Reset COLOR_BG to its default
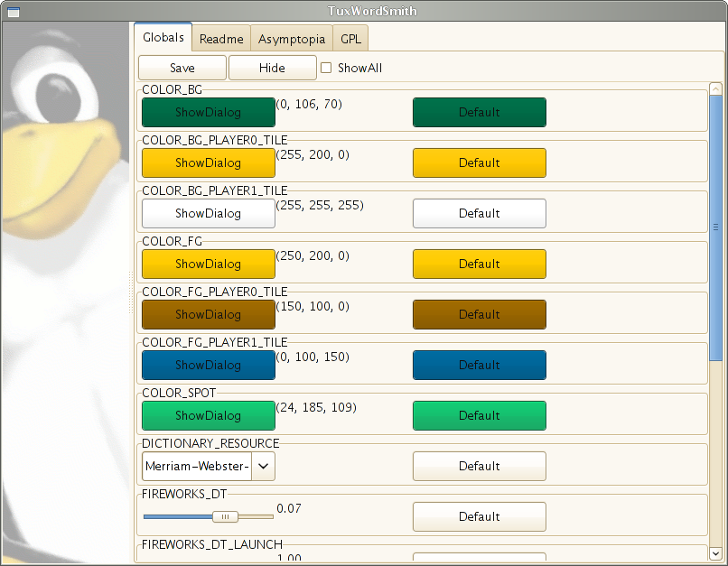The height and width of the screenshot is (566, 728). (479, 112)
